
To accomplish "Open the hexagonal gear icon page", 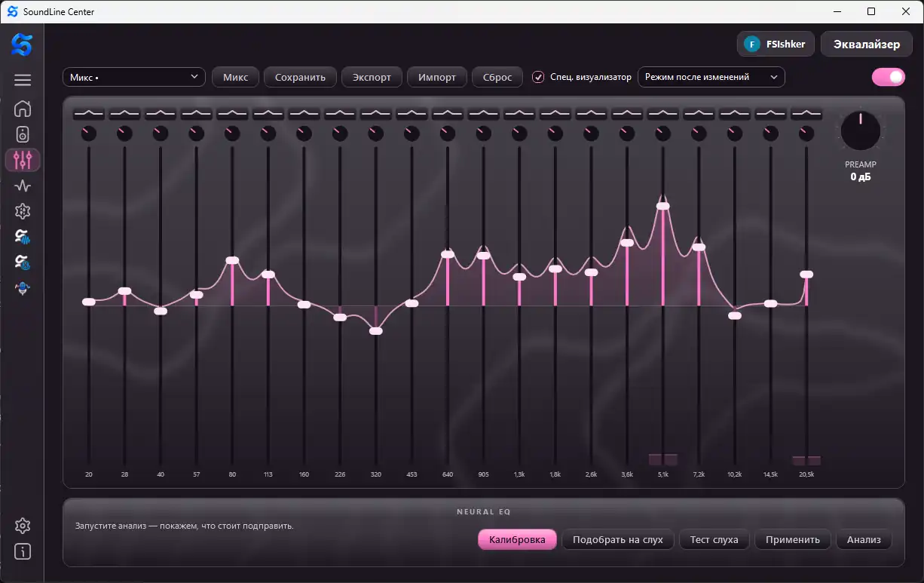I will tap(23, 211).
